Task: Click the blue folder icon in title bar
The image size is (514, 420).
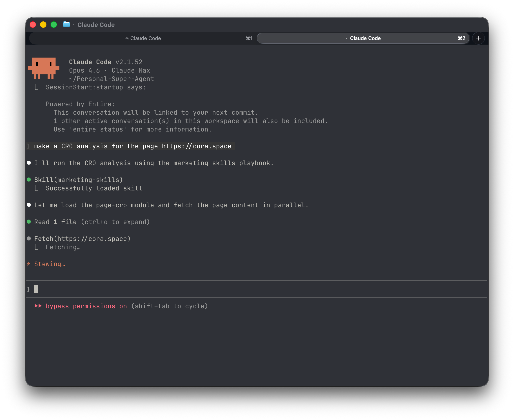Action: point(66,24)
